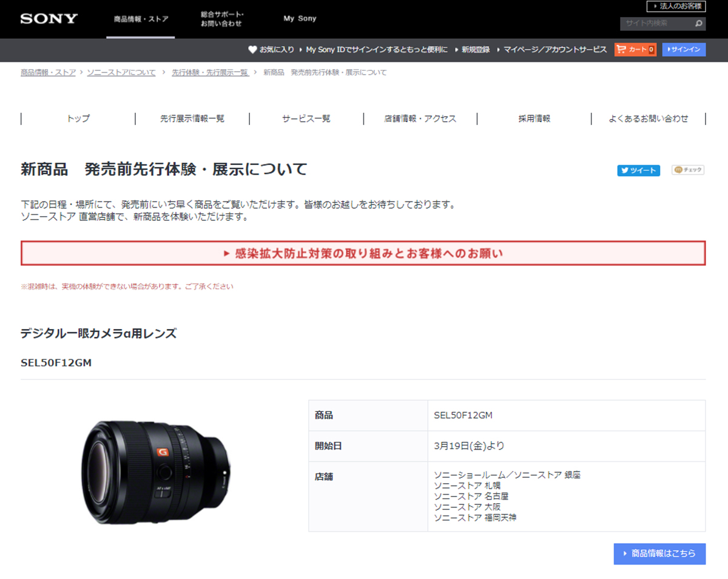
Task: Click the Twitter ツイート button
Action: click(x=639, y=171)
